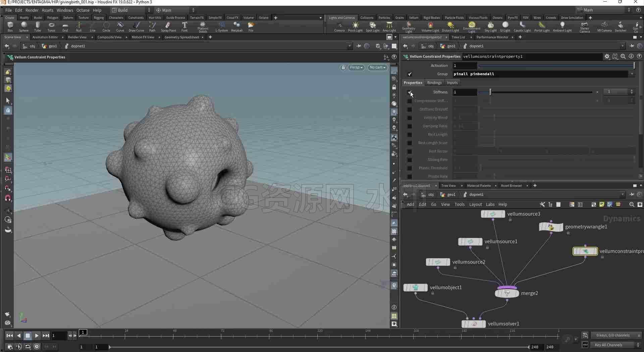This screenshot has width=644, height=352.
Task: Open the network editor Layout menu
Action: (475, 204)
